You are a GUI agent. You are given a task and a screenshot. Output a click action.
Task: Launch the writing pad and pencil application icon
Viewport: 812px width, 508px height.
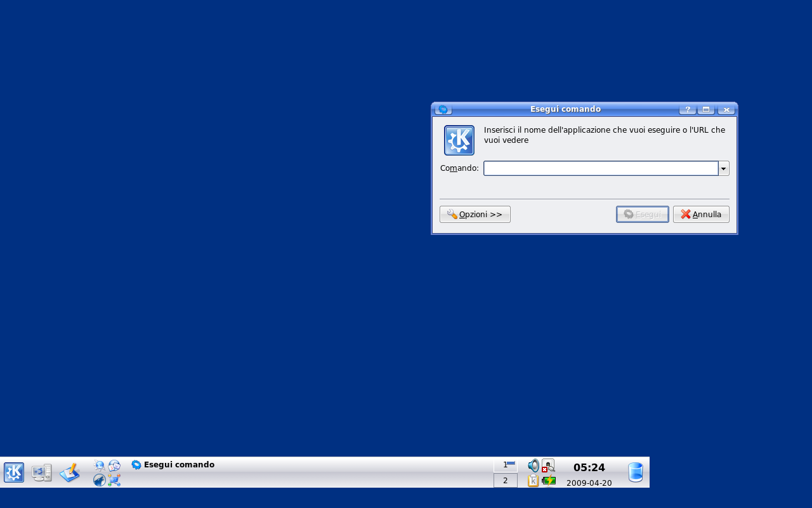[70, 472]
